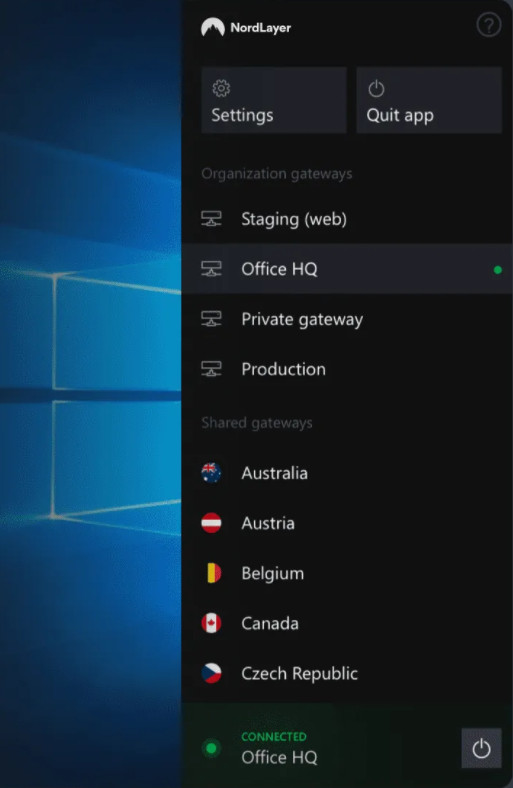Connect to Staging (web) gateway
The width and height of the screenshot is (513, 788).
click(x=347, y=219)
